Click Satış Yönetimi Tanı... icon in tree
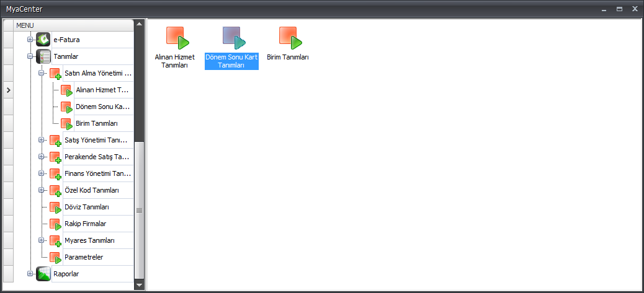The width and height of the screenshot is (644, 293). click(55, 140)
